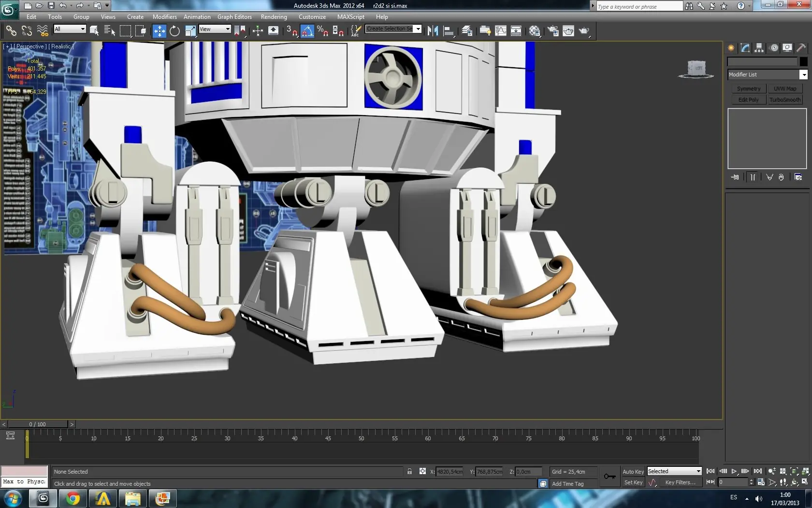Click the UVW Map modifier button

click(x=785, y=89)
